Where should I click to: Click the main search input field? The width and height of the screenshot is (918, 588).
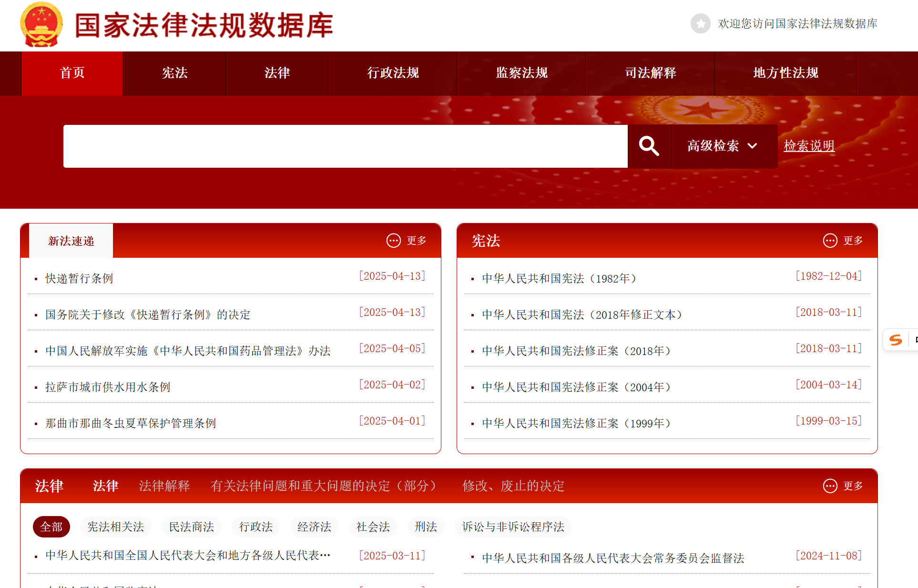[345, 146]
